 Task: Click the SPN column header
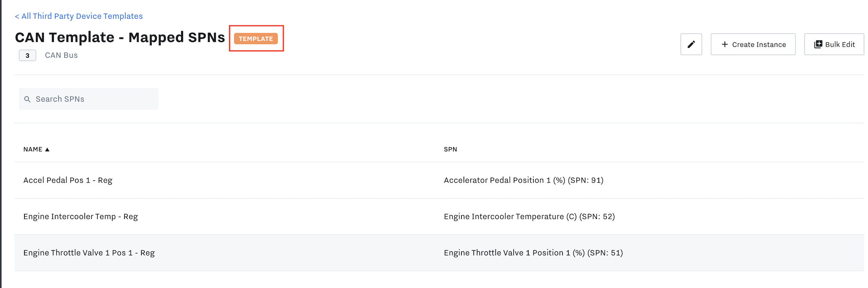click(x=450, y=149)
